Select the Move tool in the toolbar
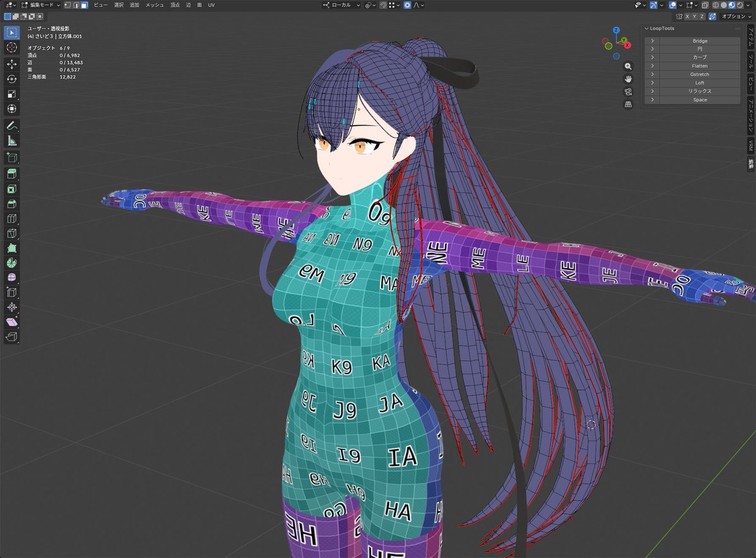Image resolution: width=756 pixels, height=558 pixels. [11, 63]
